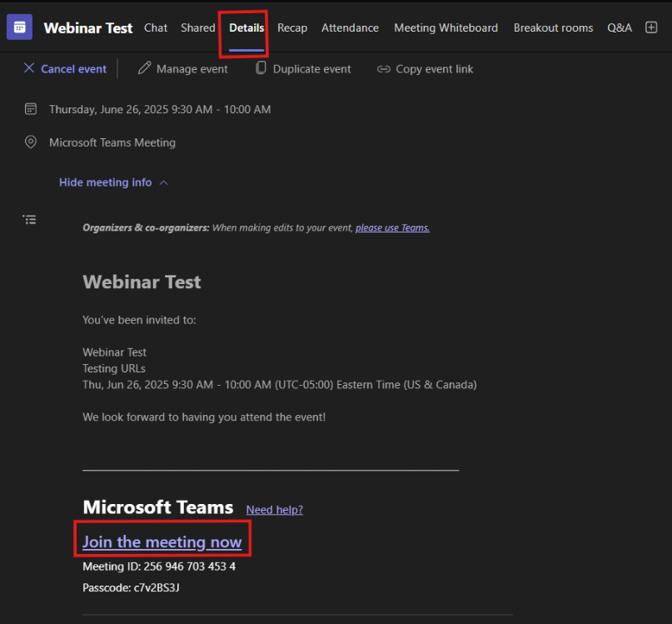Click the Duplicate event copy icon
The width and height of the screenshot is (672, 624).
[261, 68]
